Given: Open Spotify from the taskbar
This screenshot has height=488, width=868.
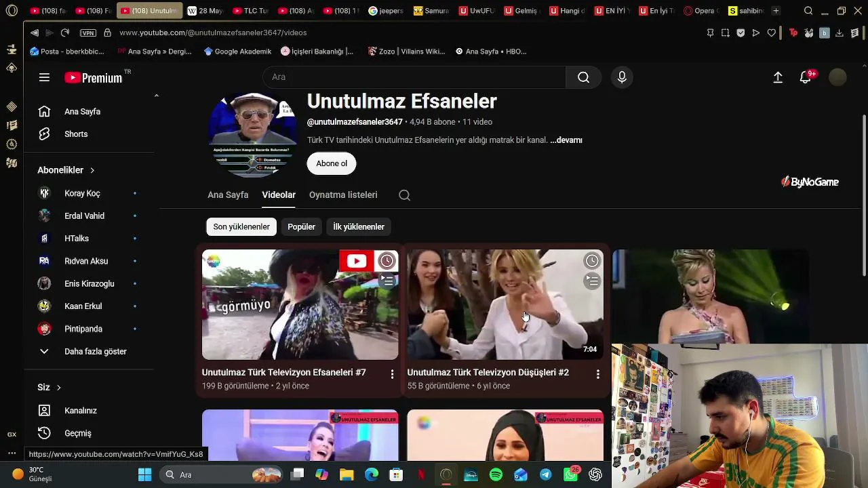Looking at the screenshot, I should (496, 474).
